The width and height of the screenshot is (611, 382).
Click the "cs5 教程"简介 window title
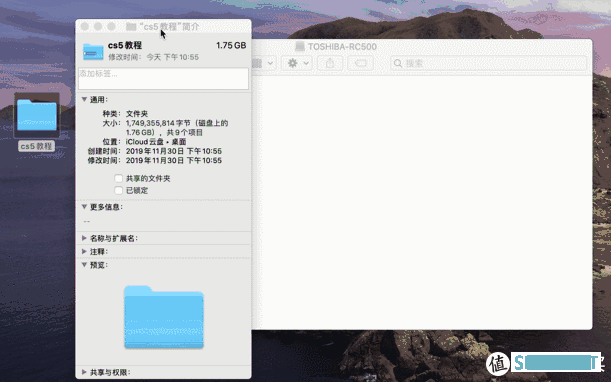(169, 27)
